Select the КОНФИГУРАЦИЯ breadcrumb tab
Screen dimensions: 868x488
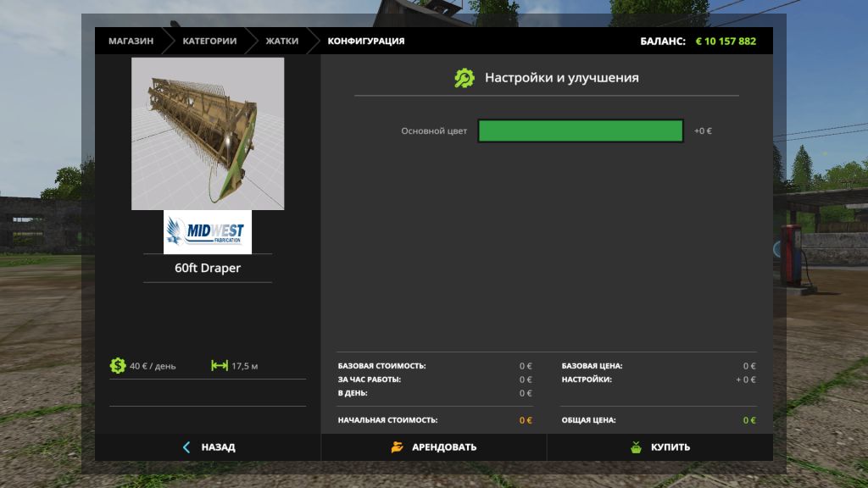pos(366,41)
